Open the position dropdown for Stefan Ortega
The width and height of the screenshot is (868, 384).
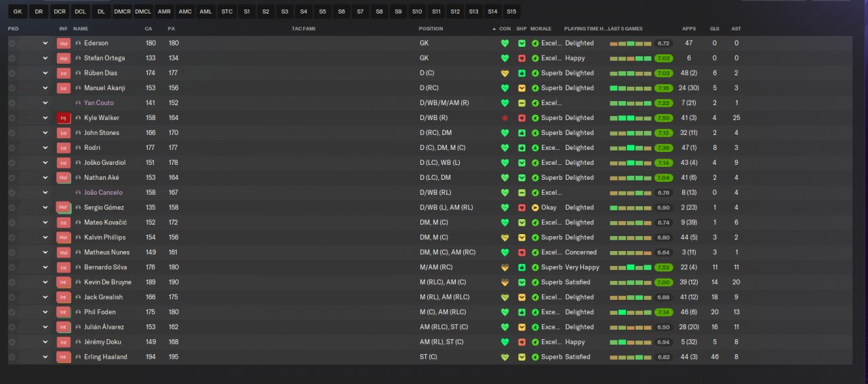click(x=45, y=58)
